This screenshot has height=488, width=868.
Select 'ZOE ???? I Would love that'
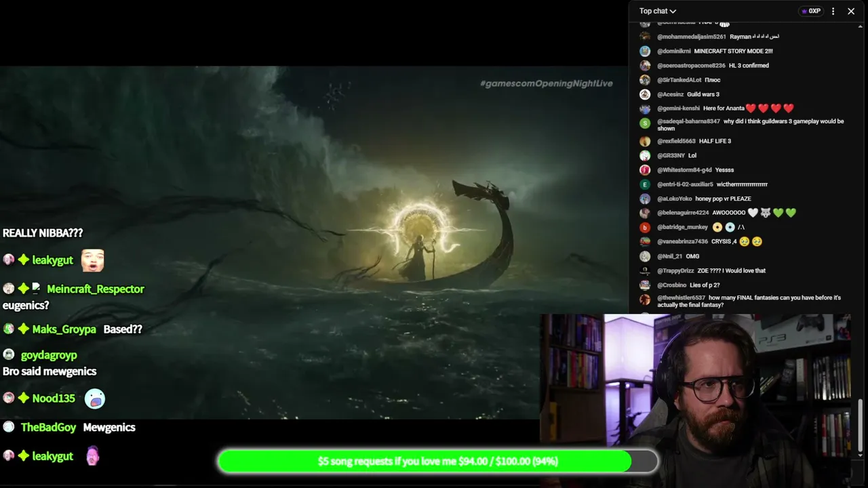click(x=732, y=270)
